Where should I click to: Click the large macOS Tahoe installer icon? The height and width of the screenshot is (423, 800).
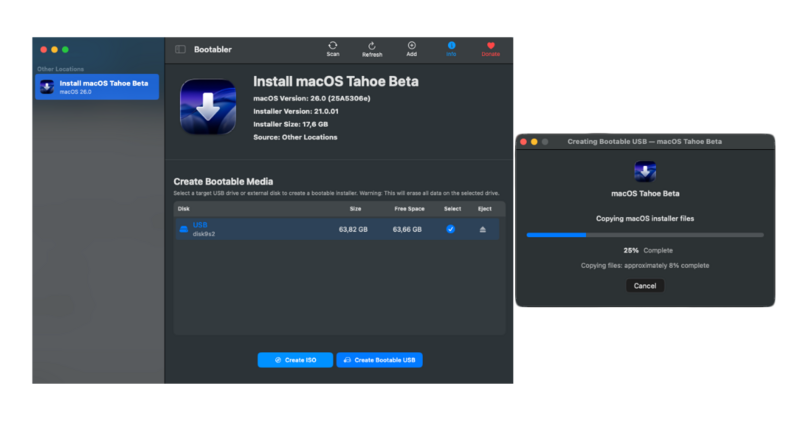208,107
